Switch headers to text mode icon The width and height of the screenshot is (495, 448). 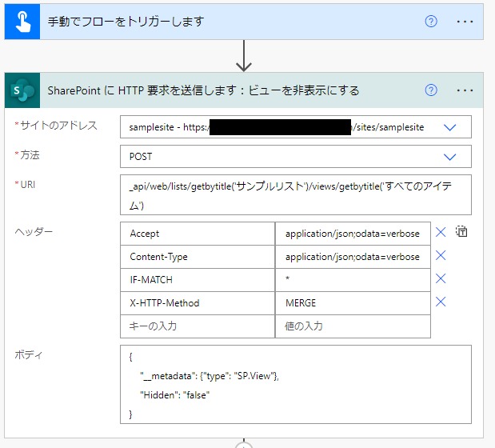pyautogui.click(x=461, y=232)
